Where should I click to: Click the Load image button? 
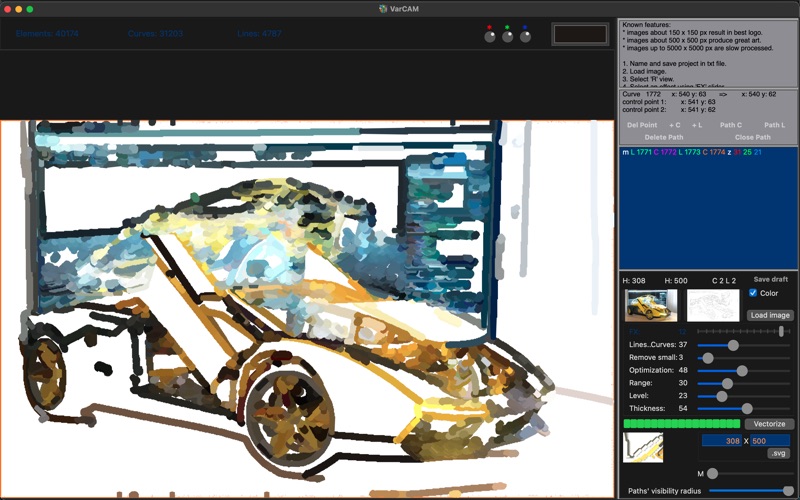coord(770,315)
